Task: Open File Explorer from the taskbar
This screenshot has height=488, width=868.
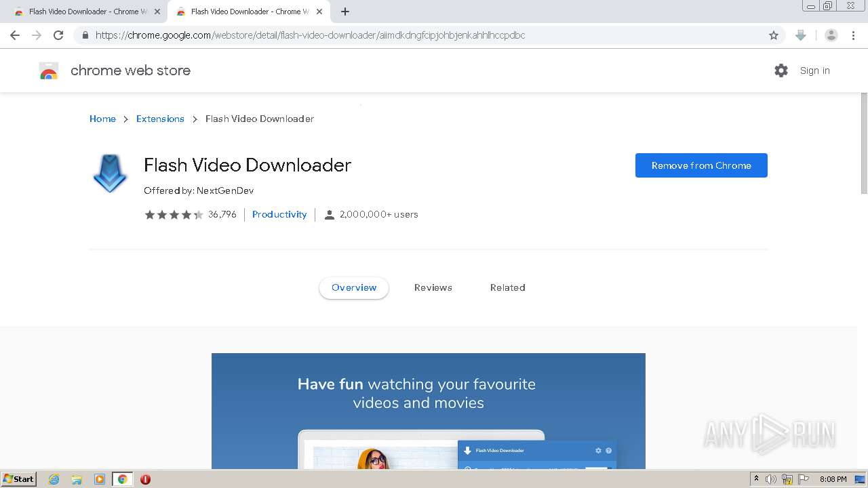Action: coord(77,479)
